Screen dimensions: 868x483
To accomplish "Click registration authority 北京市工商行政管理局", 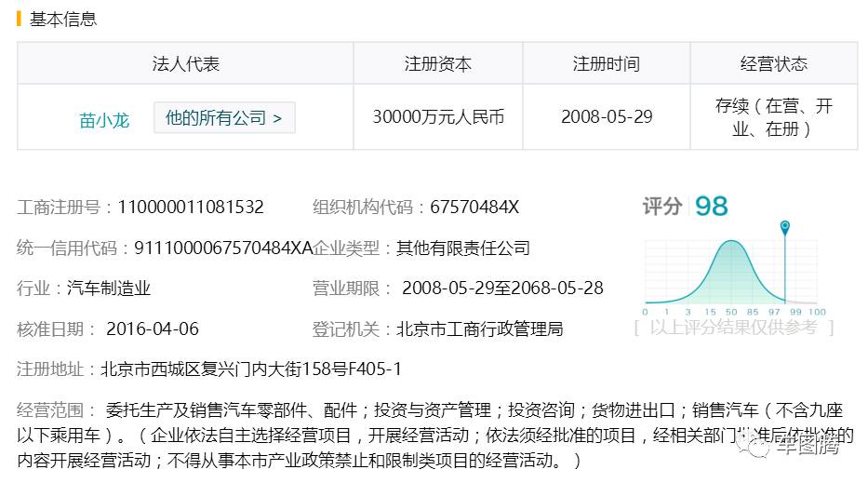I will (480, 329).
